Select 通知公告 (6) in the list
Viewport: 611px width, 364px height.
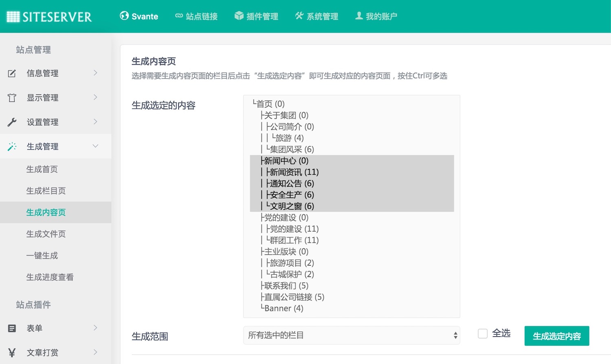352,184
